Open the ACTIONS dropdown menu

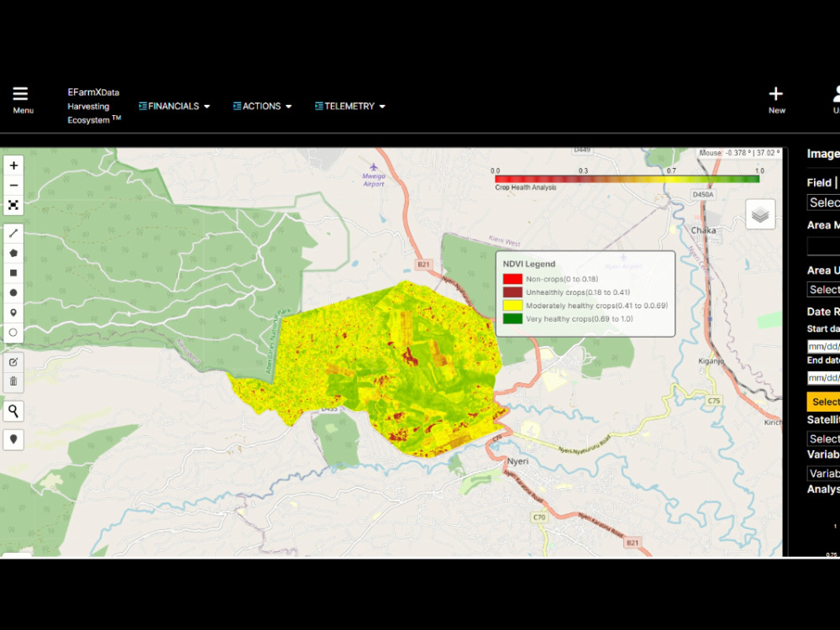pos(262,106)
